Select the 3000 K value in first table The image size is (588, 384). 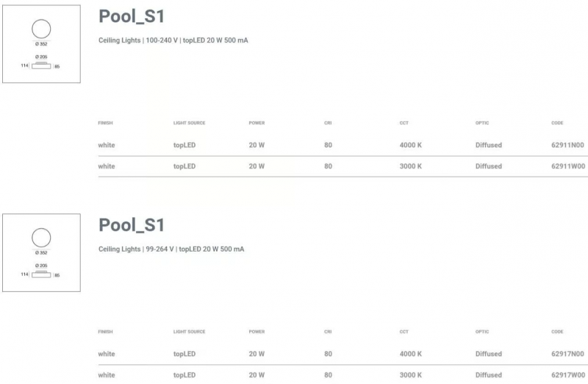click(x=411, y=166)
